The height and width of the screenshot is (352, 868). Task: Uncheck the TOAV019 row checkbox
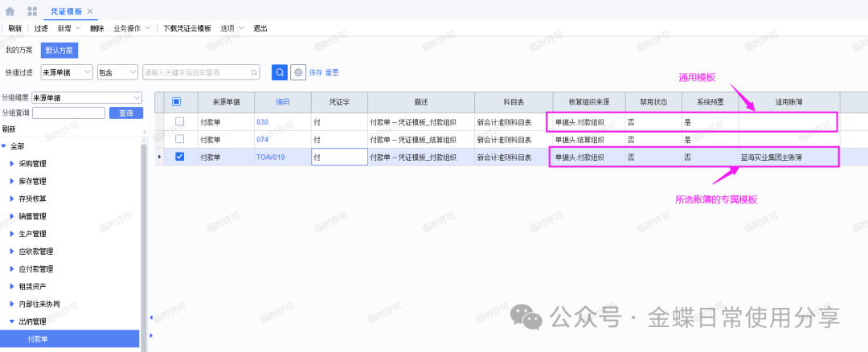pyautogui.click(x=179, y=158)
